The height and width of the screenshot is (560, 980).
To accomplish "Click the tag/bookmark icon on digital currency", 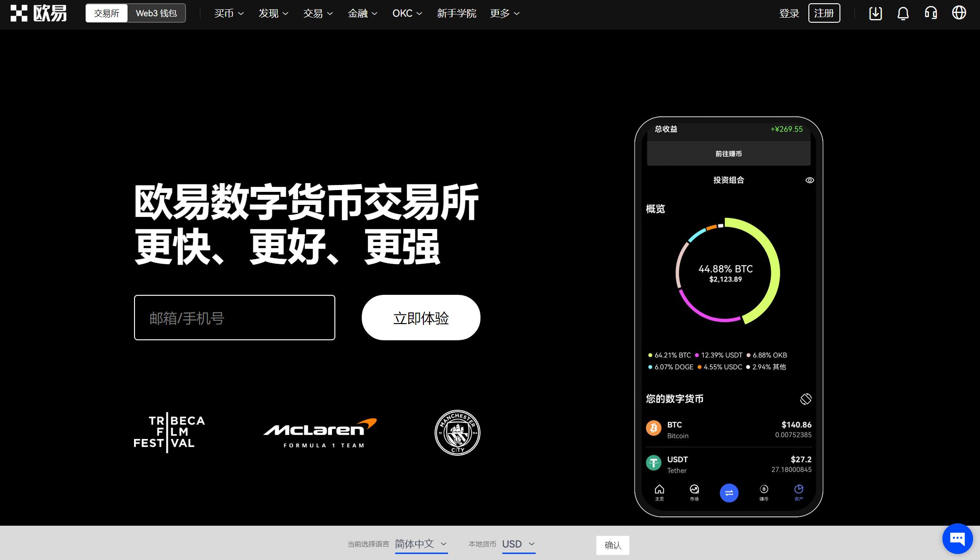I will [x=805, y=399].
